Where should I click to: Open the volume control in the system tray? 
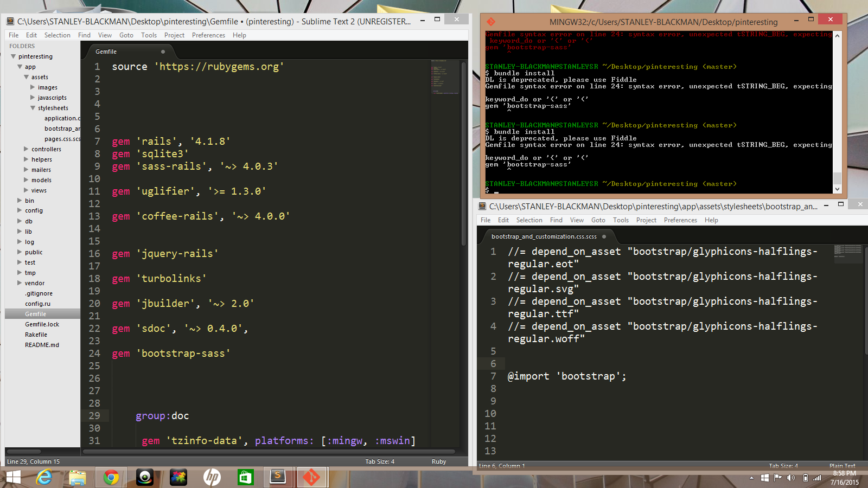pos(791,478)
